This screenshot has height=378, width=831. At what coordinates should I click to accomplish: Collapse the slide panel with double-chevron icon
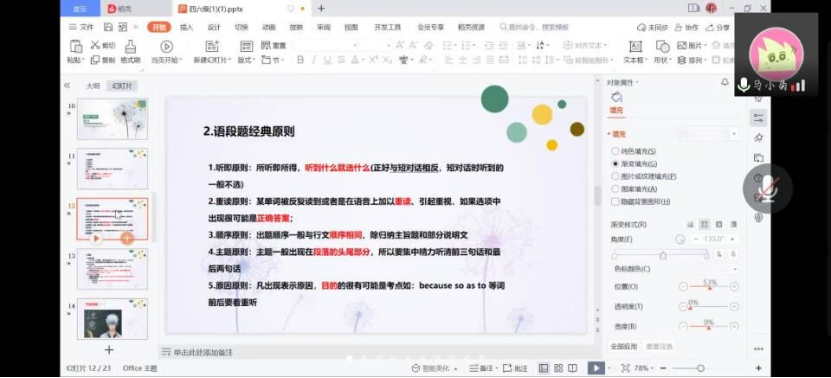pos(67,85)
